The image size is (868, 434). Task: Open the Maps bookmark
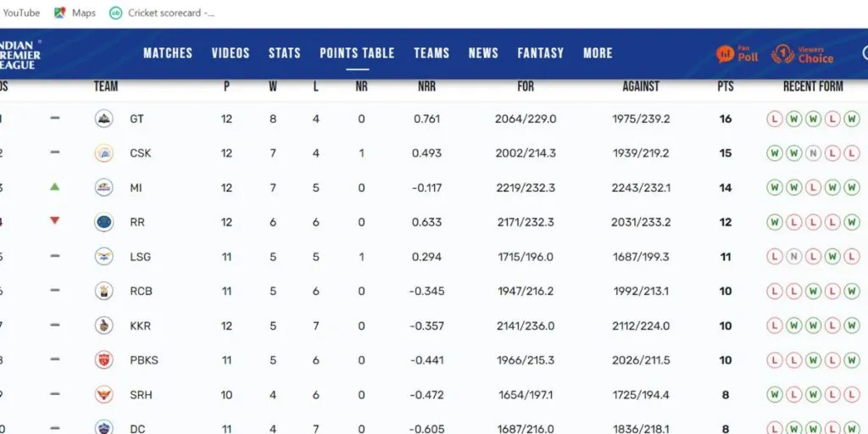[75, 13]
